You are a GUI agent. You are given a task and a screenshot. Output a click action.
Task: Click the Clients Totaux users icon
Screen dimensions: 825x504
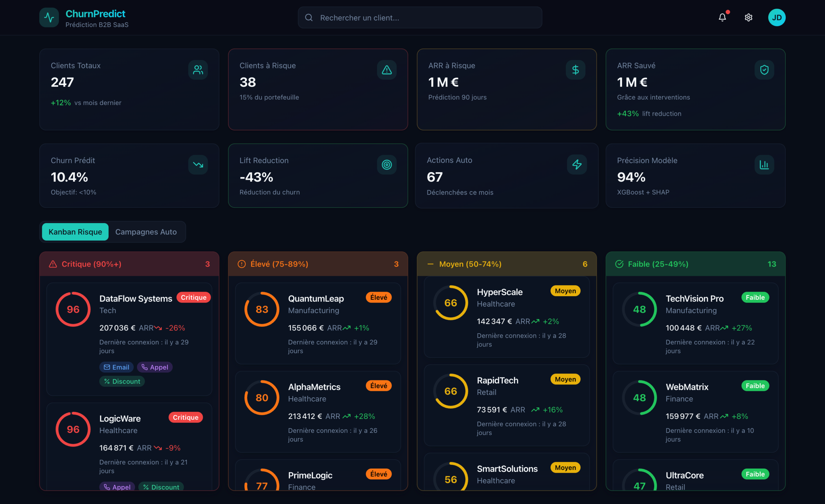(198, 70)
